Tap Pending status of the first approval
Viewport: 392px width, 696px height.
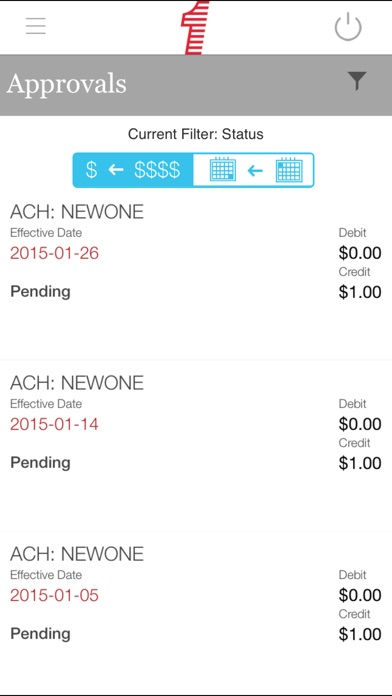coord(40,292)
